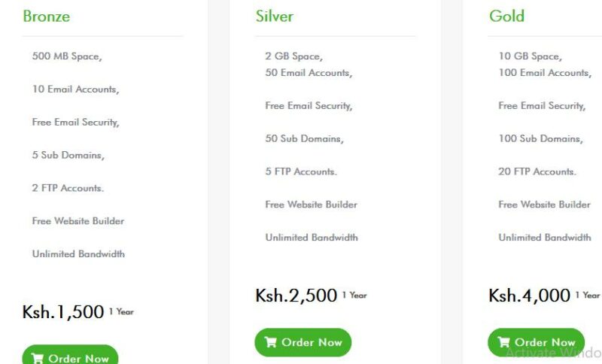Click the Ksh.4,000 price text

coord(529,296)
